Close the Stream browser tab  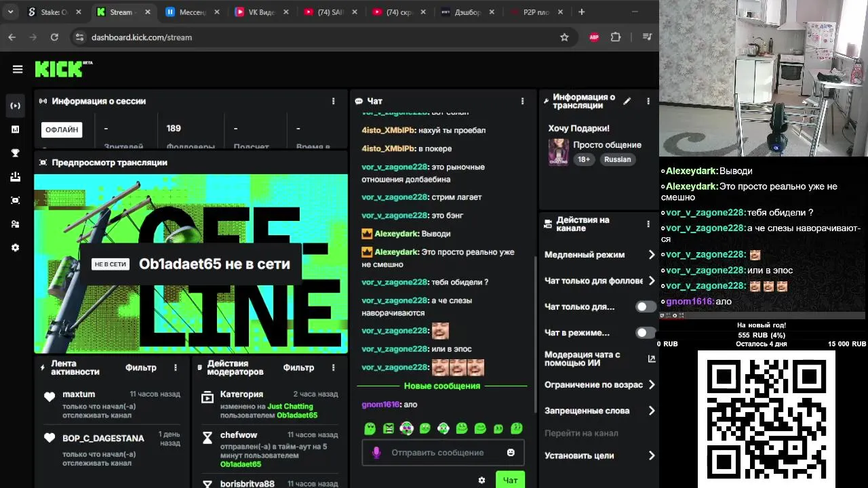[147, 12]
